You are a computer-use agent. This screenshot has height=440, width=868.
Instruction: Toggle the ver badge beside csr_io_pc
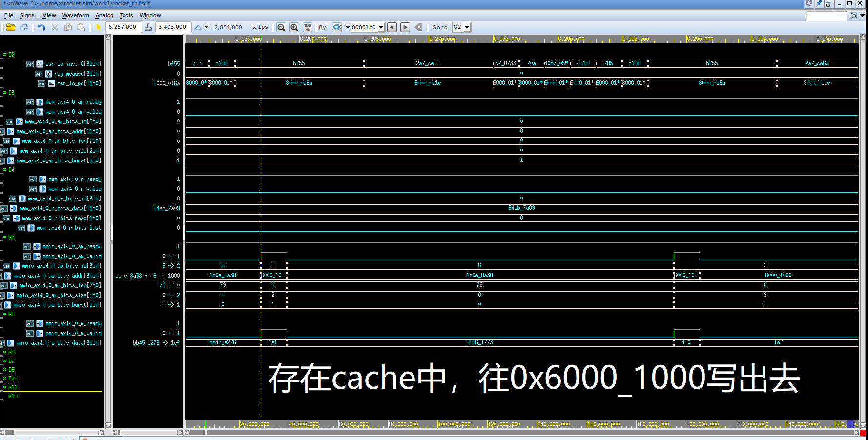click(x=41, y=83)
